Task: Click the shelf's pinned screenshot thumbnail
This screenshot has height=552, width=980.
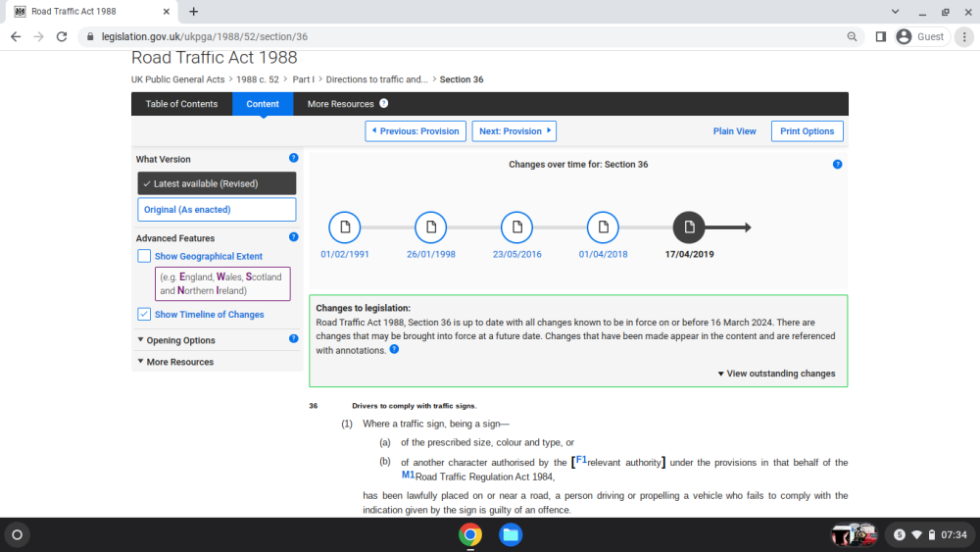Action: [x=854, y=535]
